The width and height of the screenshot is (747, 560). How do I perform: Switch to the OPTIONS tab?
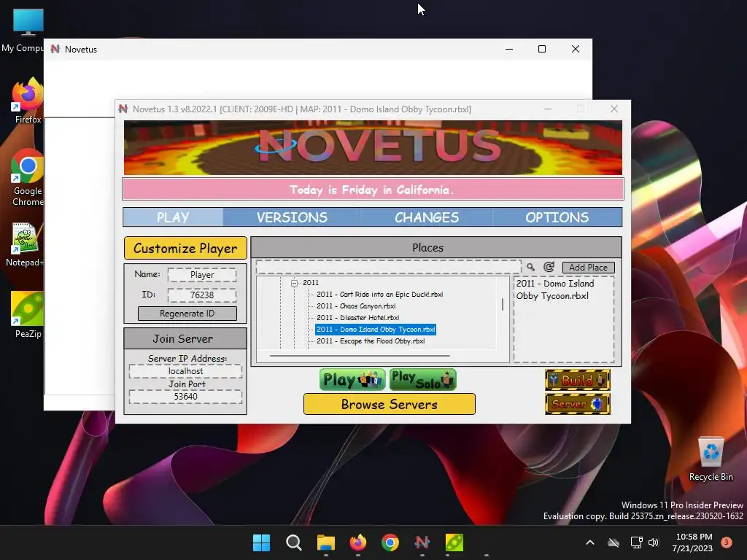[x=557, y=217]
